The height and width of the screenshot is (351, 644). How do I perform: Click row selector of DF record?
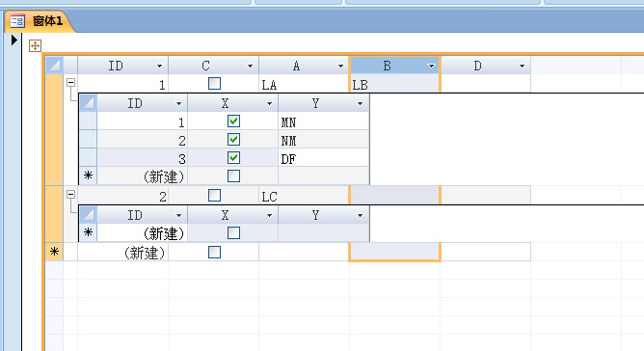[88, 158]
